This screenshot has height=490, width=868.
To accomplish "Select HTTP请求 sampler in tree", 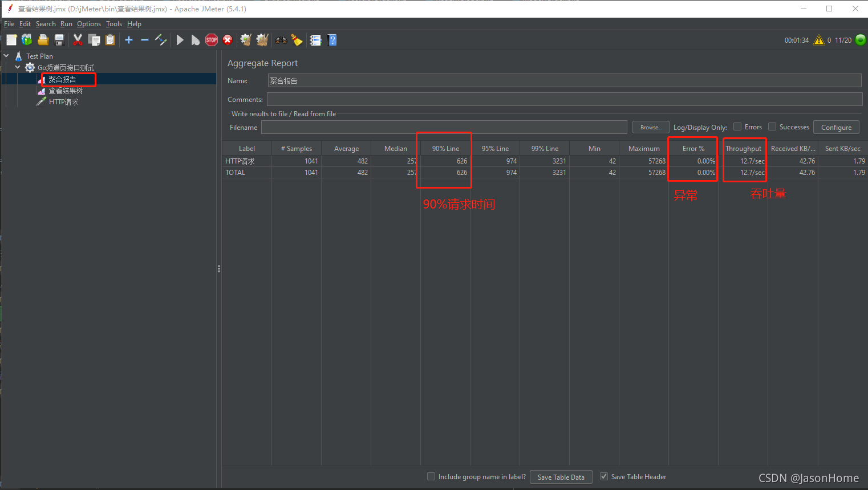I will click(64, 102).
